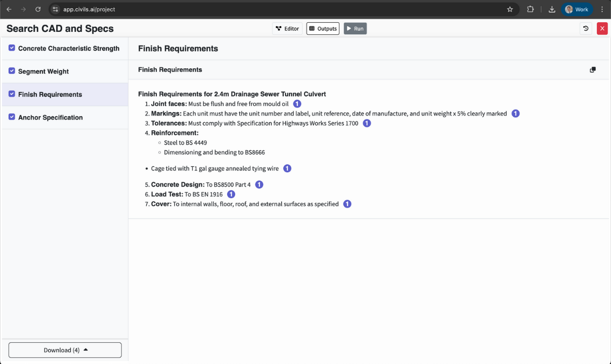
Task: Click the Run button
Action: (355, 29)
